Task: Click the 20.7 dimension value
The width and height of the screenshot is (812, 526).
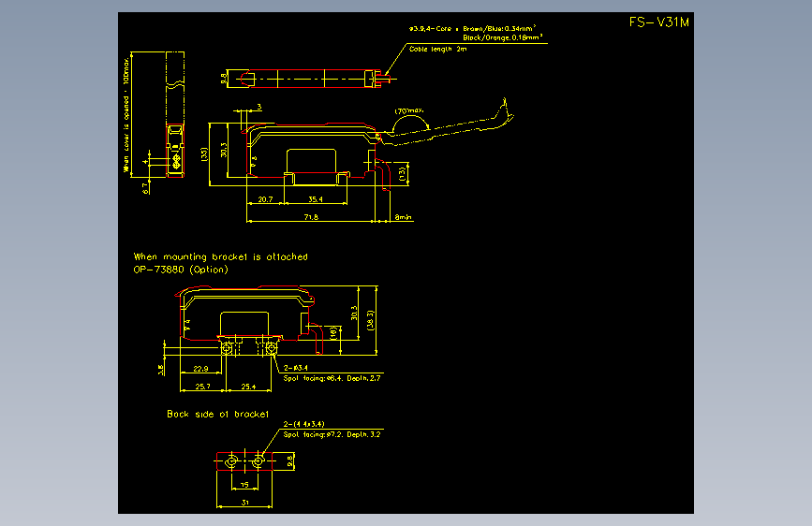Action: (265, 199)
